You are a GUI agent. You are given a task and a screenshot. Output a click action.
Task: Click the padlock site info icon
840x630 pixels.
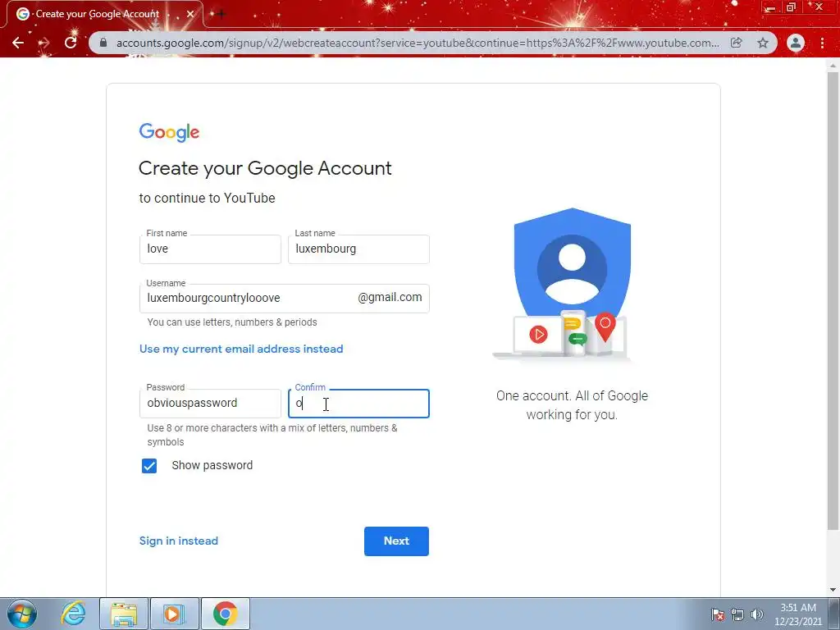click(103, 43)
